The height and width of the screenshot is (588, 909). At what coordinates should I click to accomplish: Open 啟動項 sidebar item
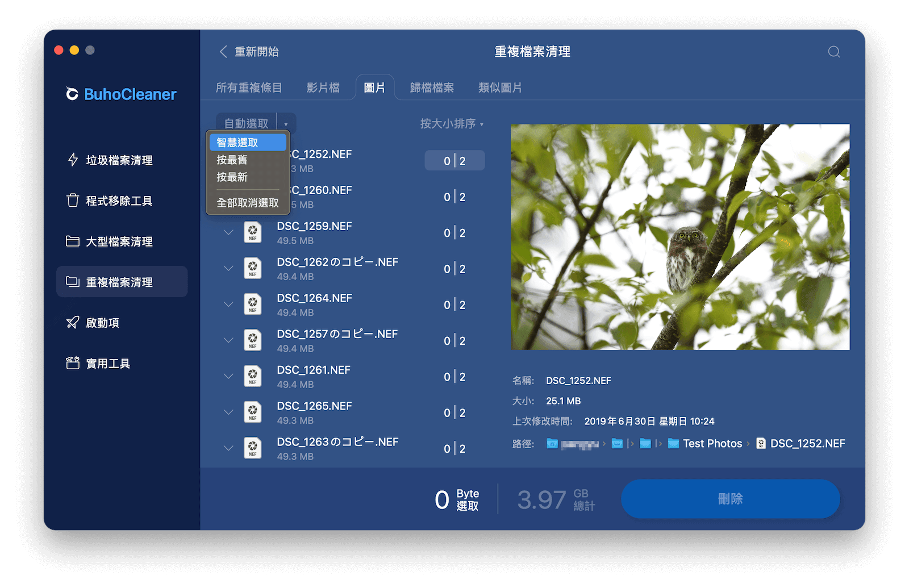pyautogui.click(x=102, y=323)
